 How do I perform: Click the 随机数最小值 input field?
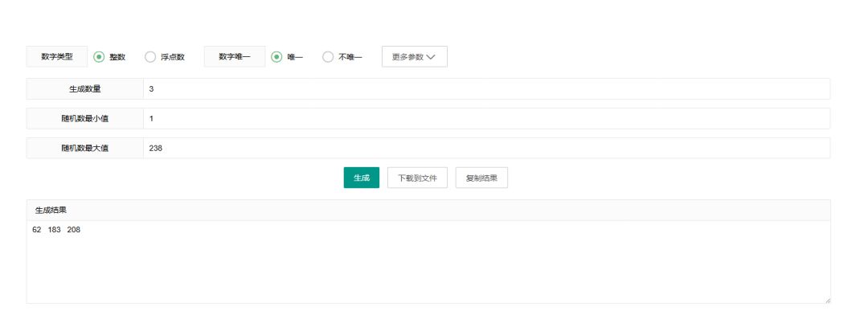point(486,118)
